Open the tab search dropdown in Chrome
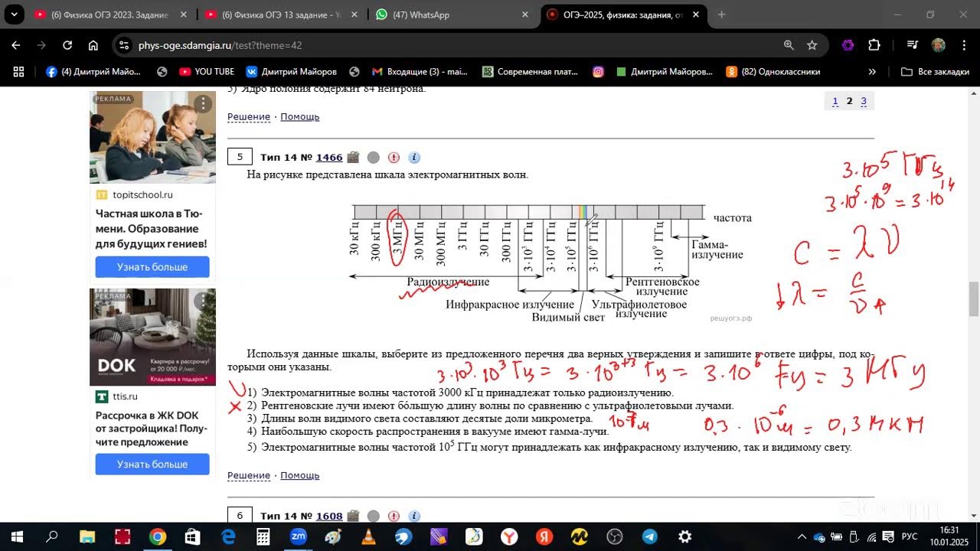This screenshot has width=980, height=551. (x=14, y=15)
